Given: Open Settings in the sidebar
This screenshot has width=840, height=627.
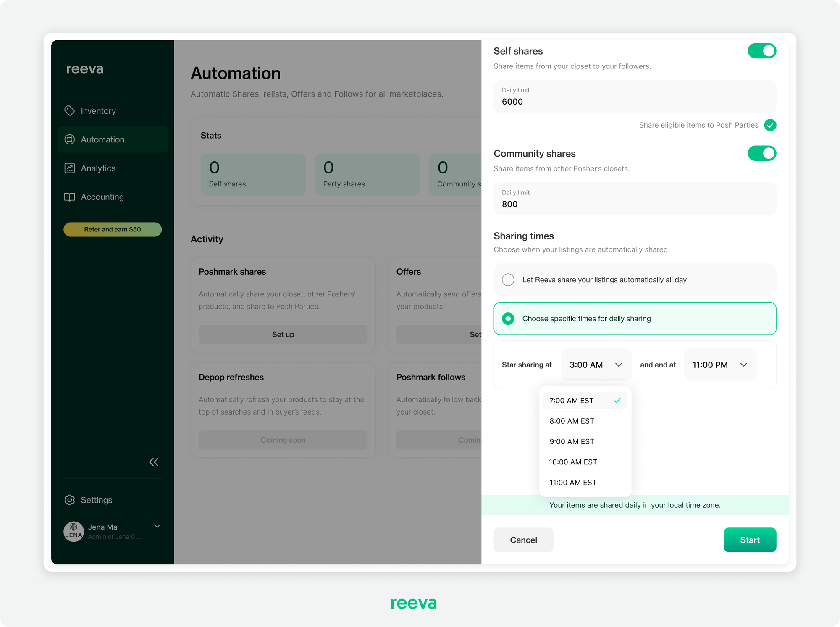Looking at the screenshot, I should [113, 500].
